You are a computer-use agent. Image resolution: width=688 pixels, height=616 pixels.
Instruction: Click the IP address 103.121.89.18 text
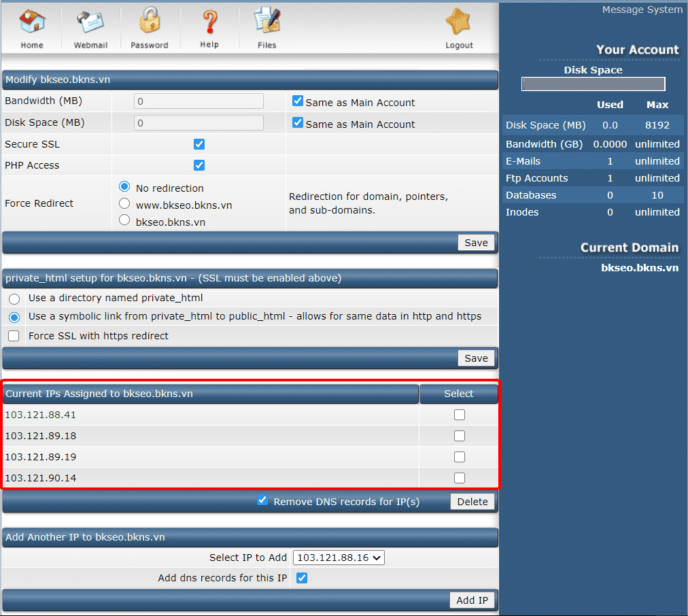40,436
